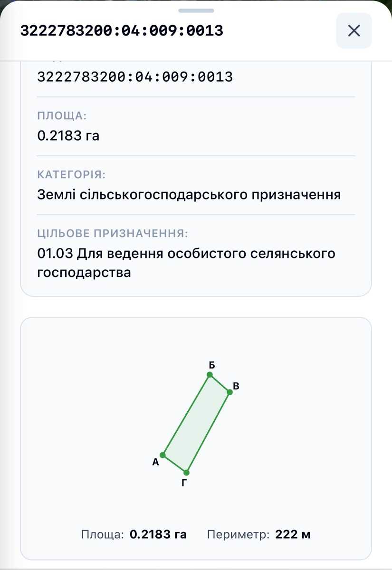Click the cadastral number in the header
392x570 pixels.
tap(122, 31)
